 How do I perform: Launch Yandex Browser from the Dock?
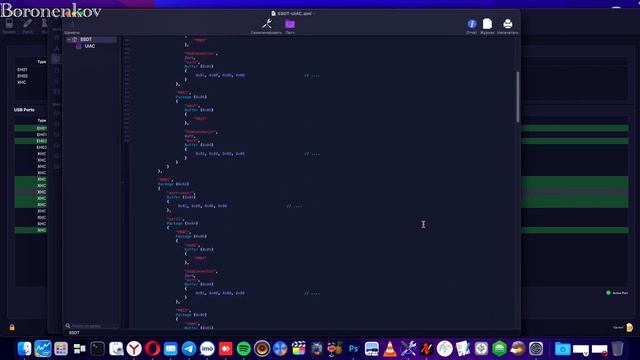coord(134,349)
